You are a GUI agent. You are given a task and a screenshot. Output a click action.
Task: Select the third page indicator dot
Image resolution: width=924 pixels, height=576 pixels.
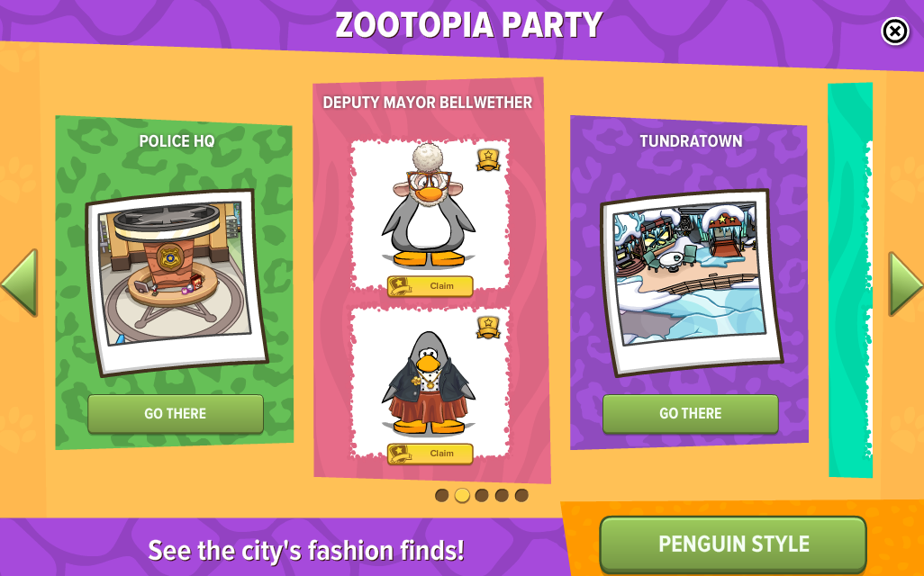(x=482, y=495)
